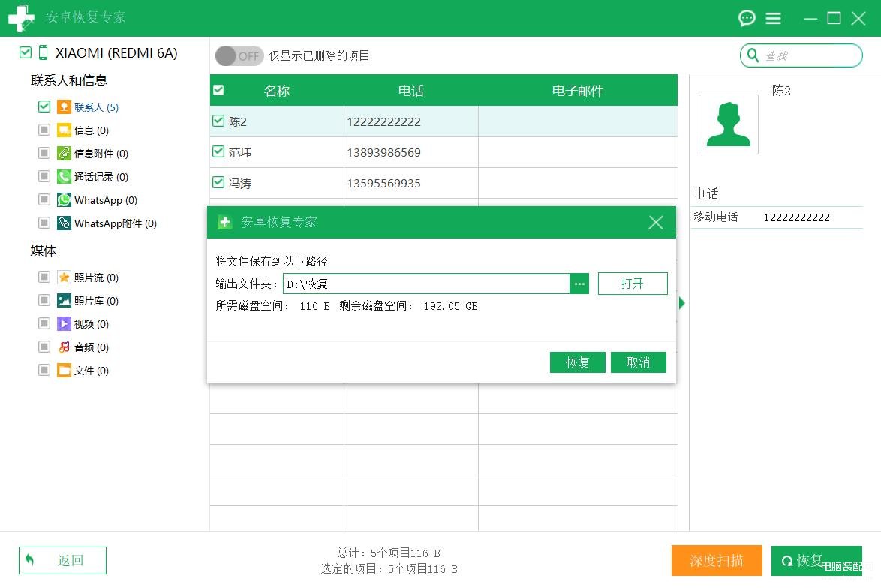Click the 返回 back button

coord(62,560)
